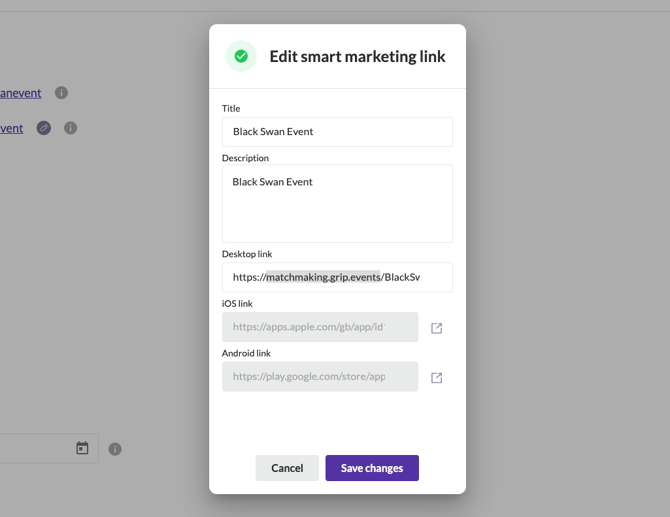Focus the Title field with 'Black Swan Event'
The width and height of the screenshot is (670, 517).
[x=337, y=132]
